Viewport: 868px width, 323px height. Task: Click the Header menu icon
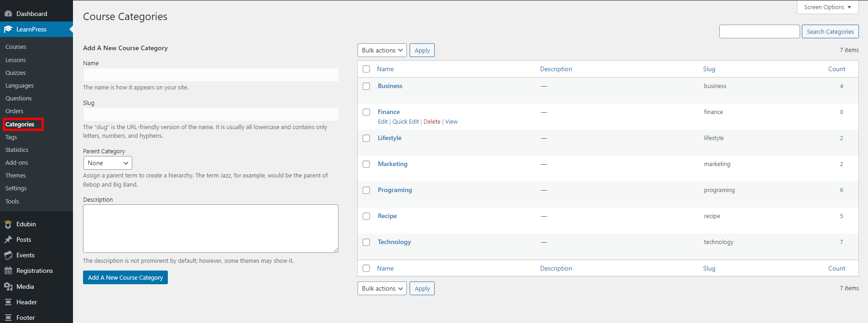(8, 302)
